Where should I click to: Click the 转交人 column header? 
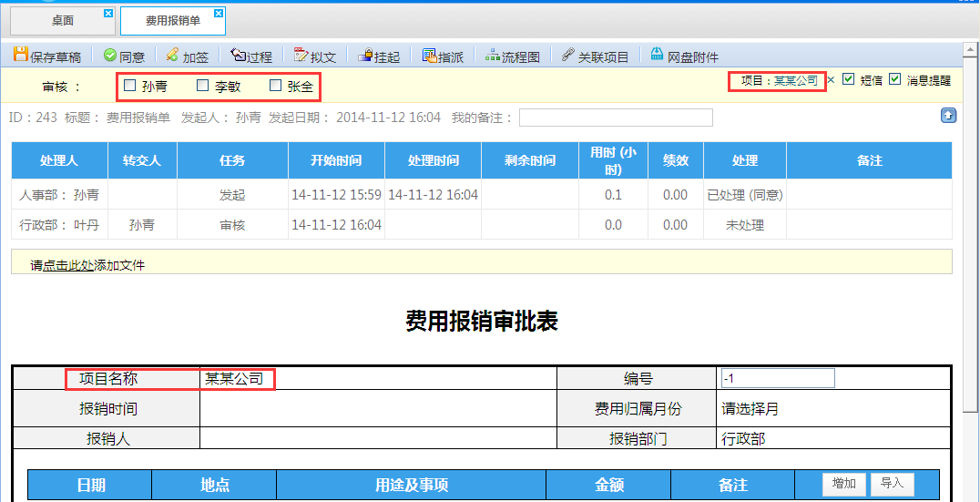click(x=142, y=160)
